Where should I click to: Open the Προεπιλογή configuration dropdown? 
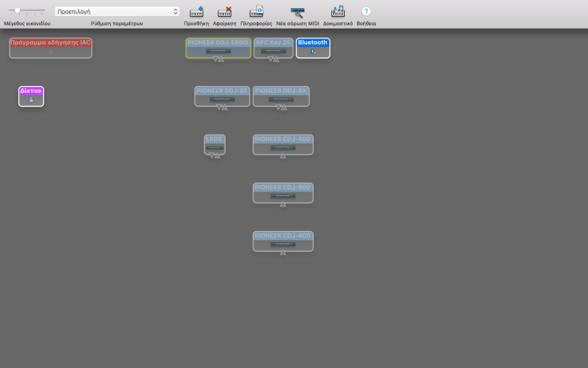(117, 12)
